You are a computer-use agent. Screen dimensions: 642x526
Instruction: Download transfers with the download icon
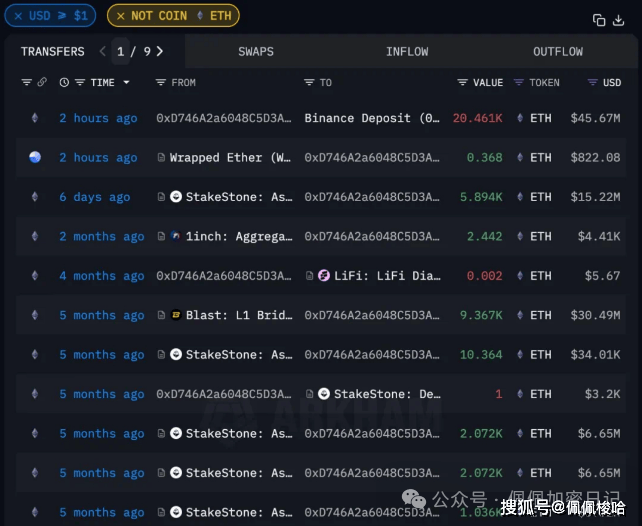click(618, 20)
